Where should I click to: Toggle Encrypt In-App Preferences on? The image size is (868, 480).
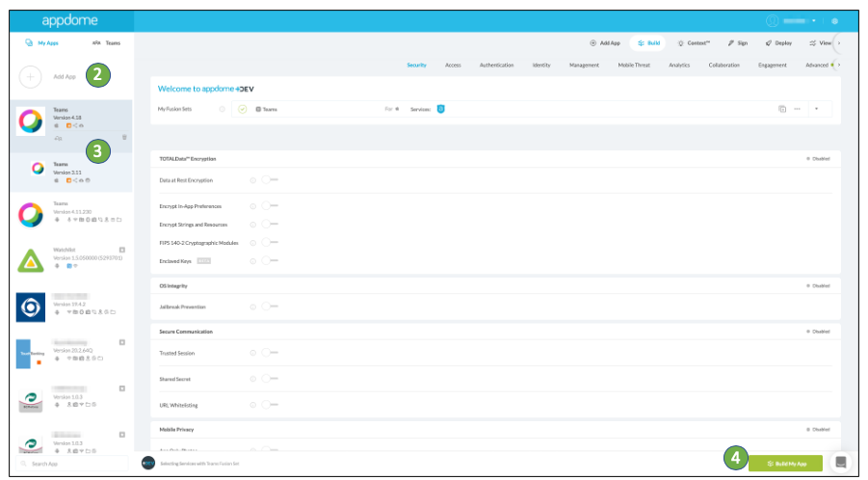pos(270,206)
